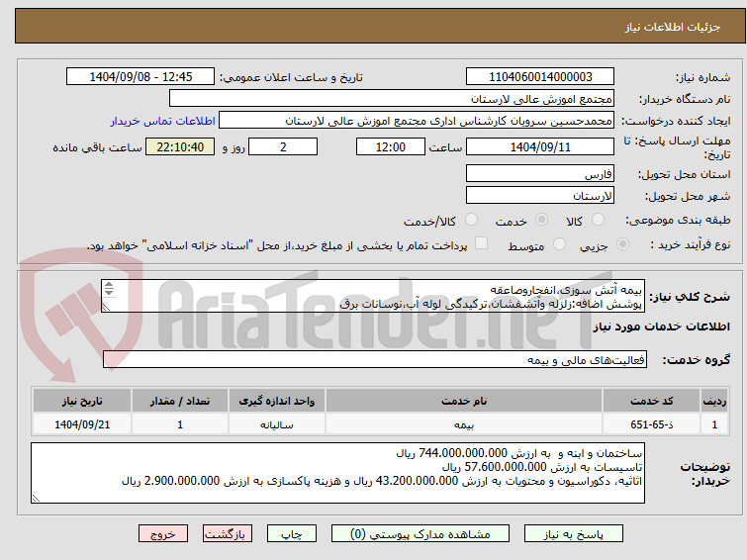Click the گروه خدمت field فعالیت‌های مالی و بیمه

point(374,359)
